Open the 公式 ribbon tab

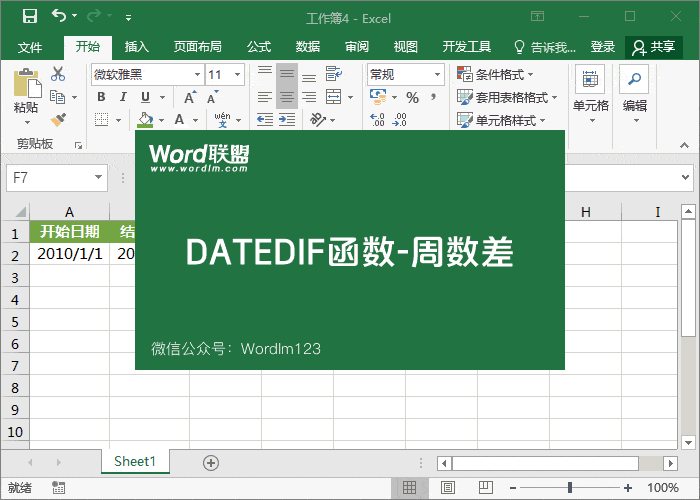pos(259,47)
